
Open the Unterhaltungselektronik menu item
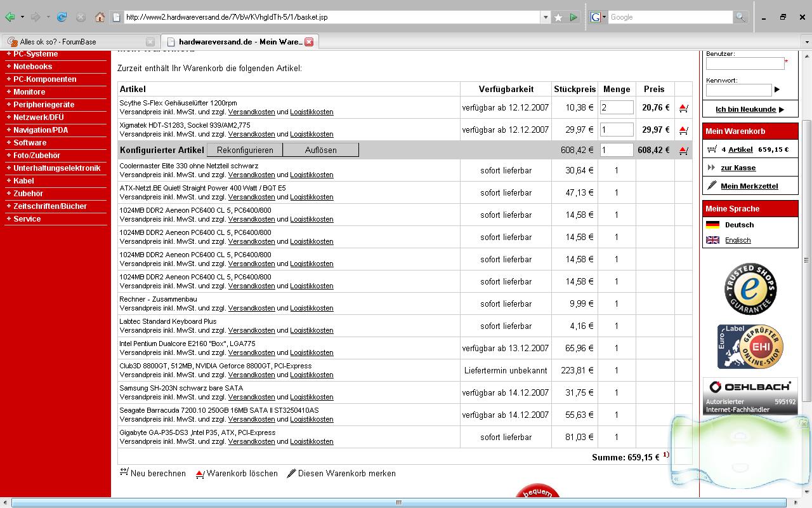click(x=56, y=168)
